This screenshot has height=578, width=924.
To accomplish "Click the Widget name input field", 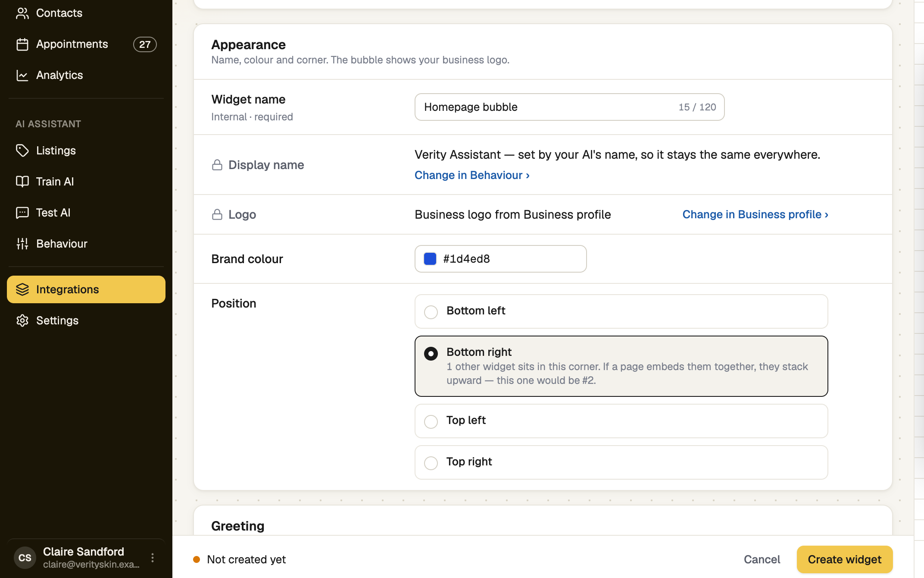I will coord(569,107).
